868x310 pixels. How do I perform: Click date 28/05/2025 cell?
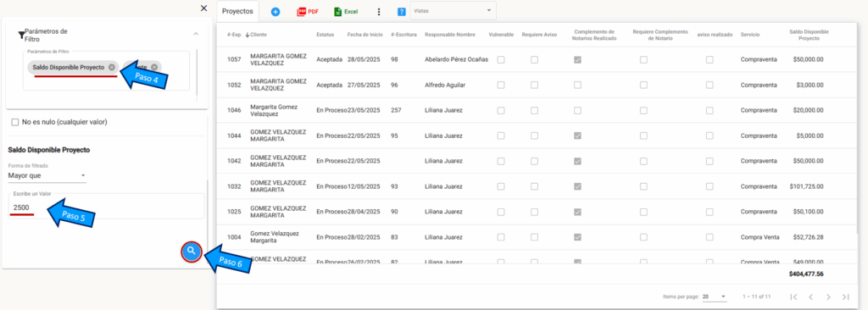point(364,59)
